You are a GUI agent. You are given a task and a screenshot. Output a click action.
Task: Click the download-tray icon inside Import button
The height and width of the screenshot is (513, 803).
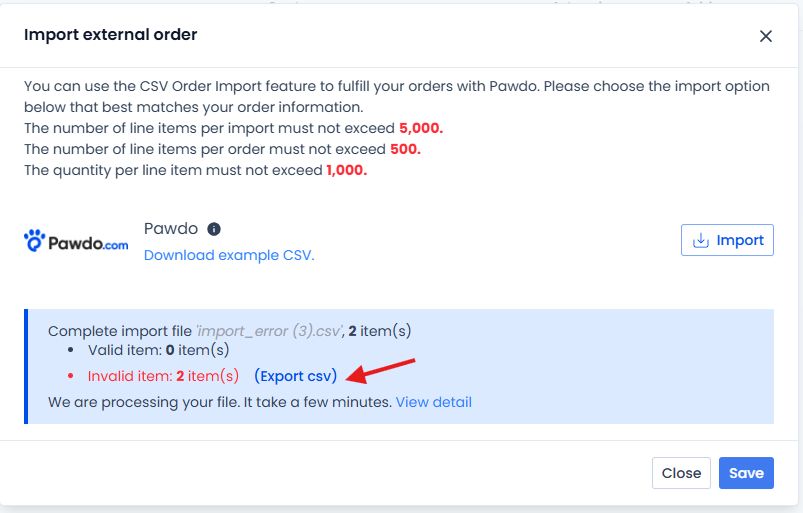coord(701,240)
